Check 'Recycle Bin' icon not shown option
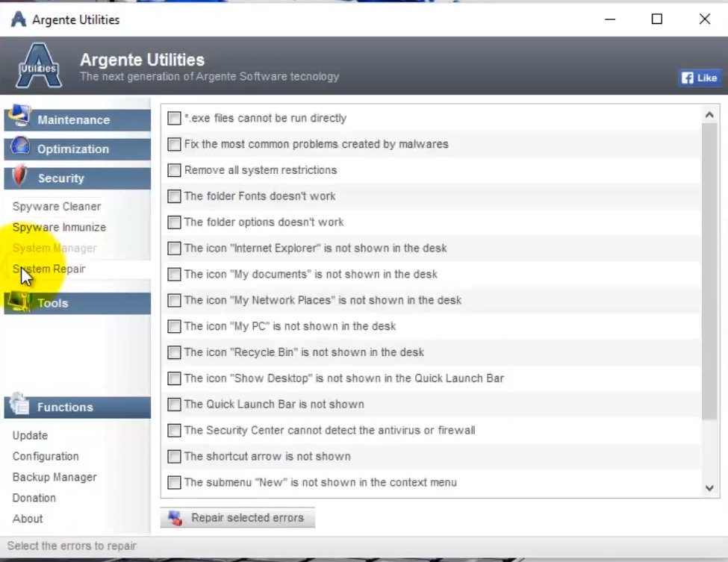728x562 pixels. click(x=174, y=353)
